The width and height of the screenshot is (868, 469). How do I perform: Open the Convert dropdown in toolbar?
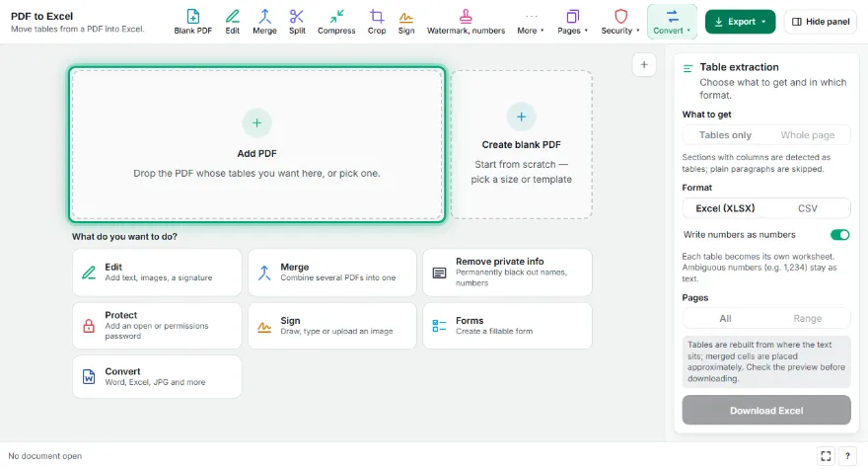[x=672, y=22]
